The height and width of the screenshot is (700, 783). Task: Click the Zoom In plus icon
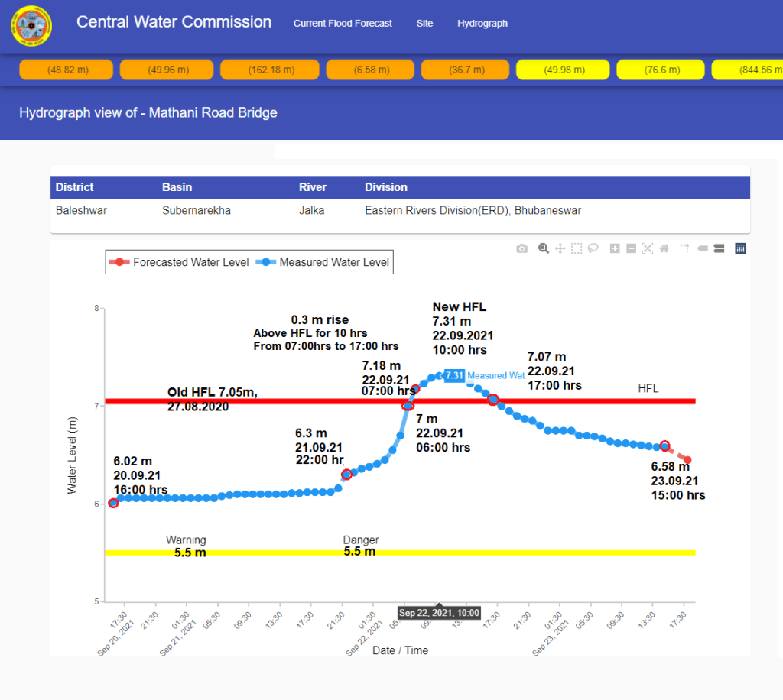615,248
